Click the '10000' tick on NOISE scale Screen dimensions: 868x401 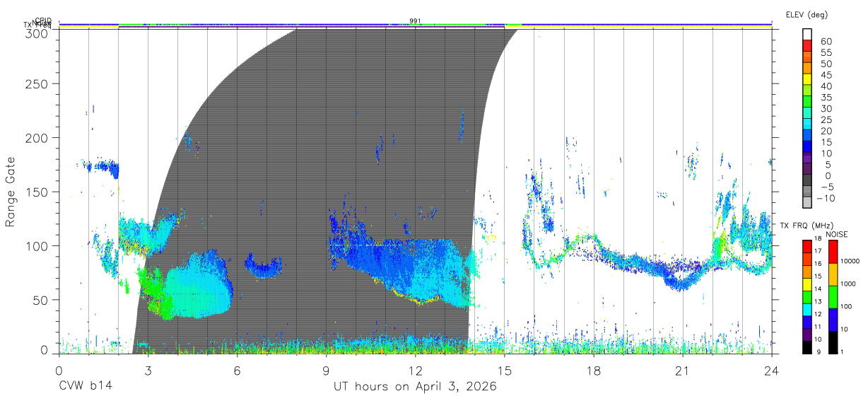[851, 262]
